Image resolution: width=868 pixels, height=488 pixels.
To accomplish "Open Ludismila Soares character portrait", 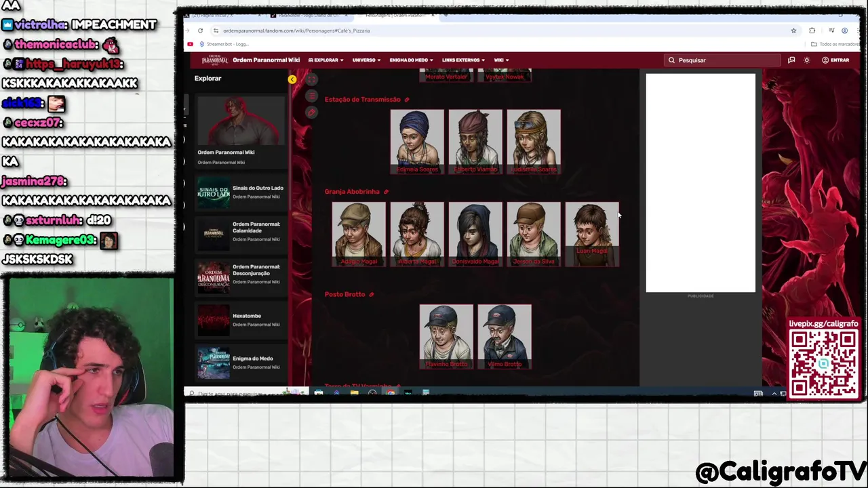I will tap(534, 142).
